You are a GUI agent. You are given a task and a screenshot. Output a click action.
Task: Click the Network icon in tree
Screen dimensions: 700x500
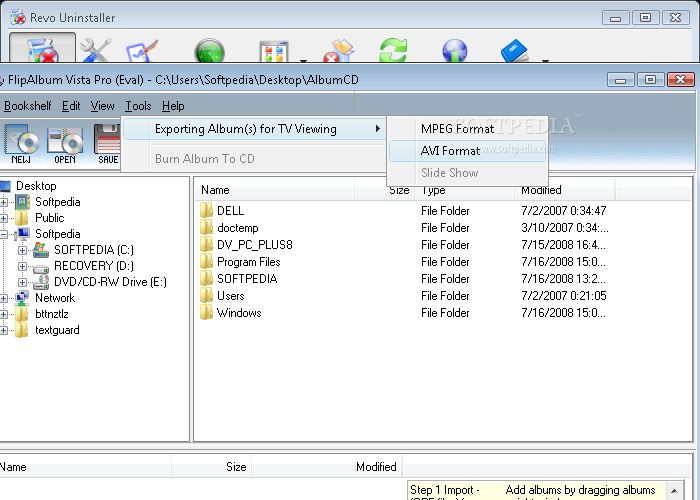pyautogui.click(x=22, y=298)
